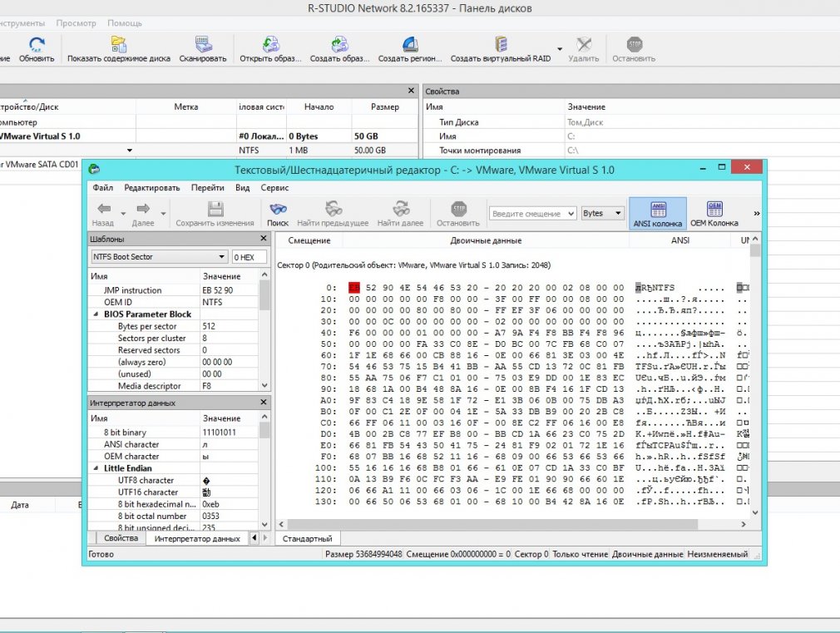Viewport: 840px width, 633px height.
Task: Open search with Поиск binoculars icon
Action: (278, 209)
